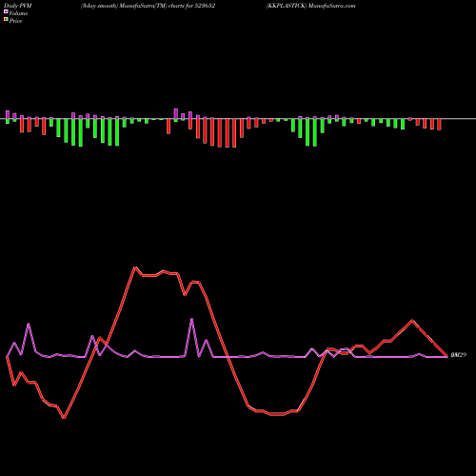This screenshot has width=476, height=476.
Task: Click the magenta Volume legend swatch
Action: click(x=6, y=12)
